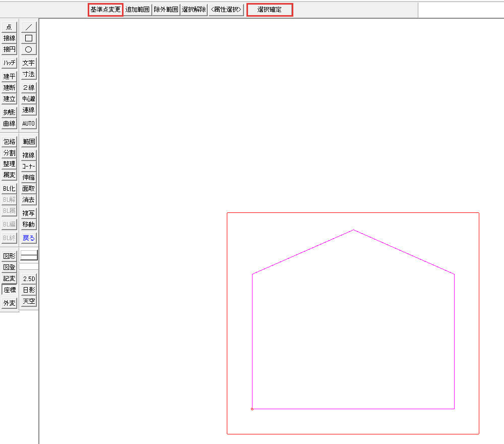Select the 複線 parallel line tool

(29, 155)
